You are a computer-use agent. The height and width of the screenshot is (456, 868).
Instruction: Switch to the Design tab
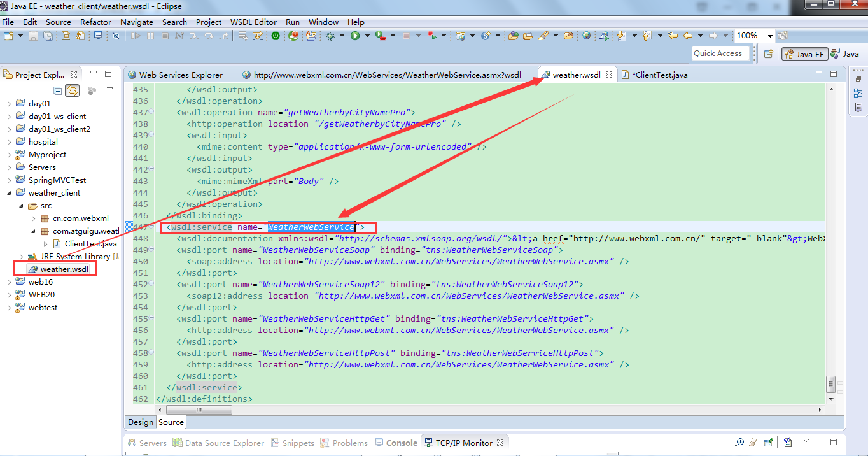tap(141, 422)
